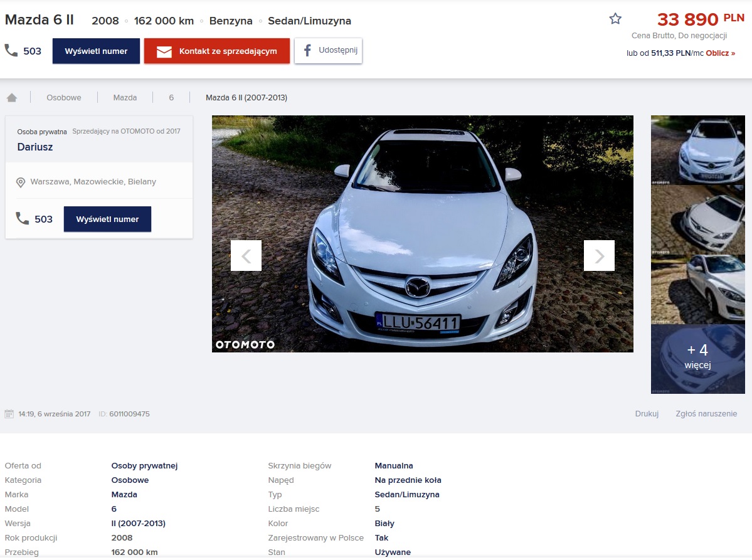
Task: Open the Oblicz financing calculator link
Action: [720, 53]
